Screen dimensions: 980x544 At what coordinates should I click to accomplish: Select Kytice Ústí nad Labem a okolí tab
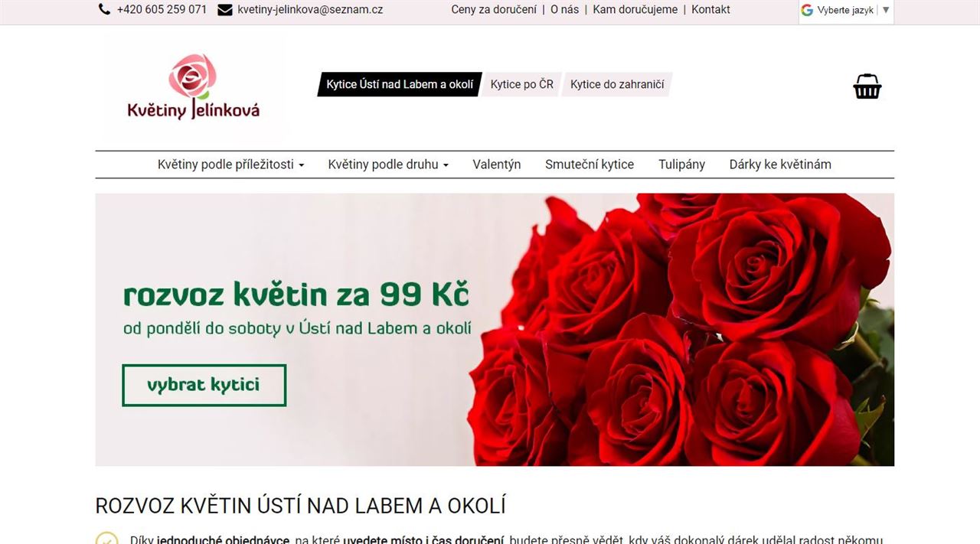[x=400, y=84]
